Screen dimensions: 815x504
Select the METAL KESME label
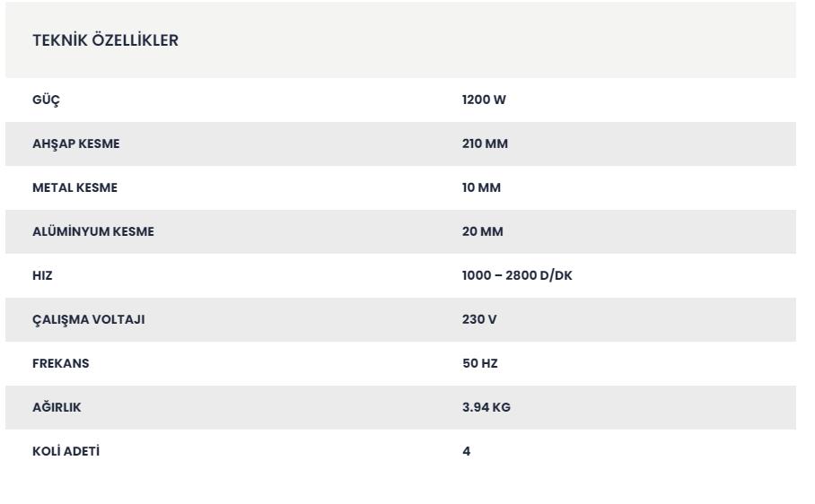74,187
